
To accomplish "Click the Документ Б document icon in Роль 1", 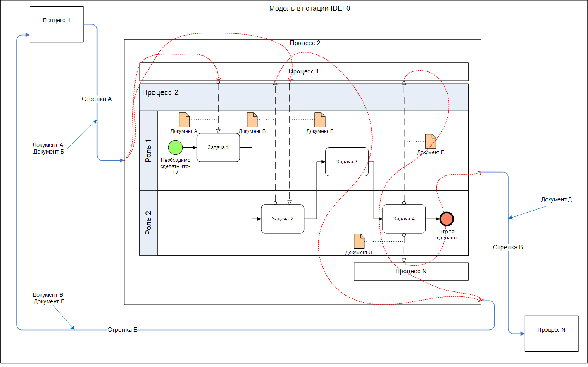I will 320,120.
